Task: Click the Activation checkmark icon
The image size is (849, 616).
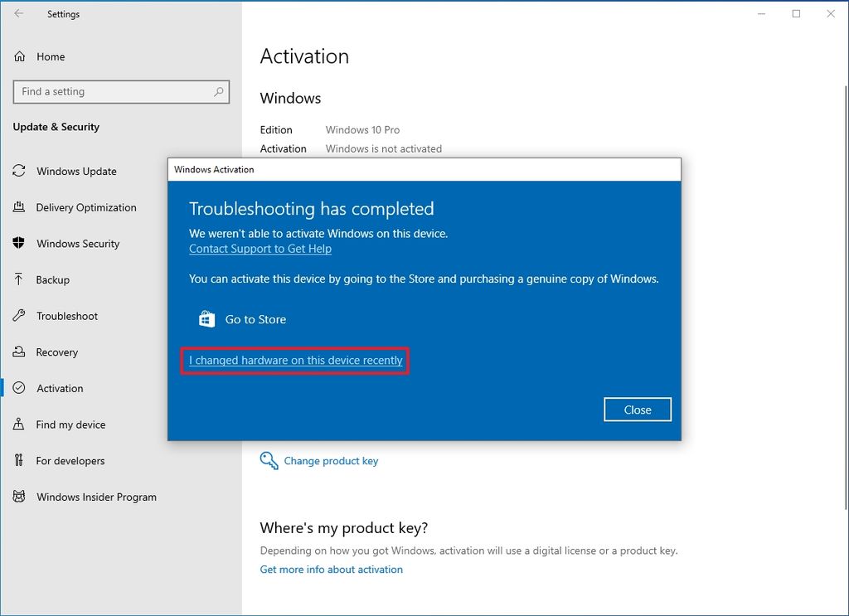Action: (x=18, y=388)
